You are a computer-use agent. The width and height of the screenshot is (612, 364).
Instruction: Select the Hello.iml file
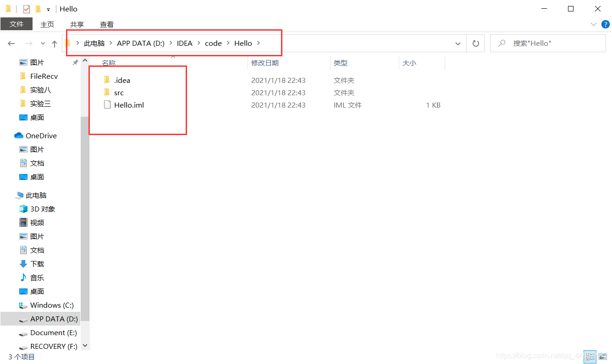tap(129, 105)
